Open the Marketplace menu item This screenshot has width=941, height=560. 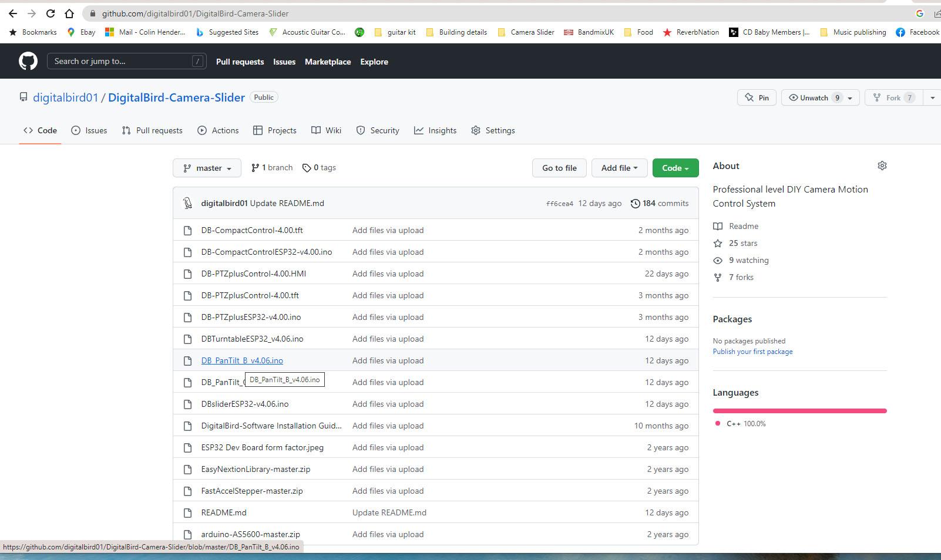click(328, 61)
